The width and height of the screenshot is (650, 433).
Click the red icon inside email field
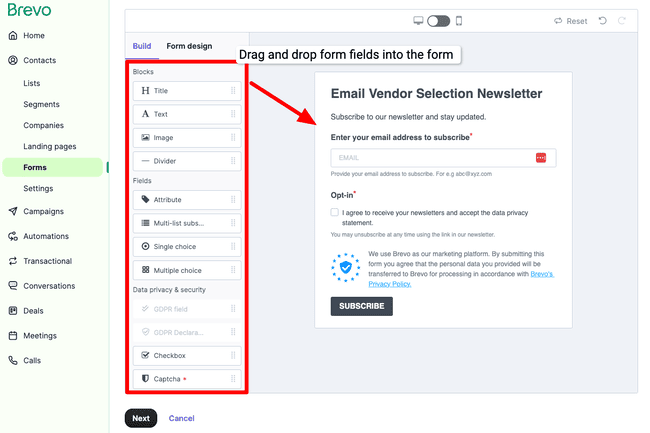pos(541,158)
